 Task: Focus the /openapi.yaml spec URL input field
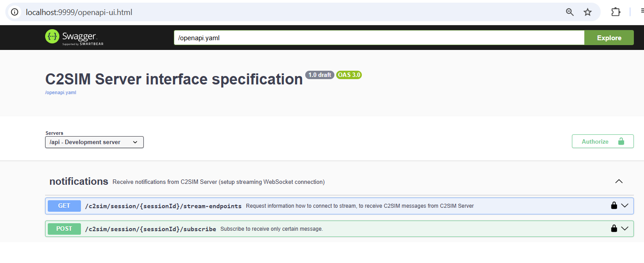[379, 38]
